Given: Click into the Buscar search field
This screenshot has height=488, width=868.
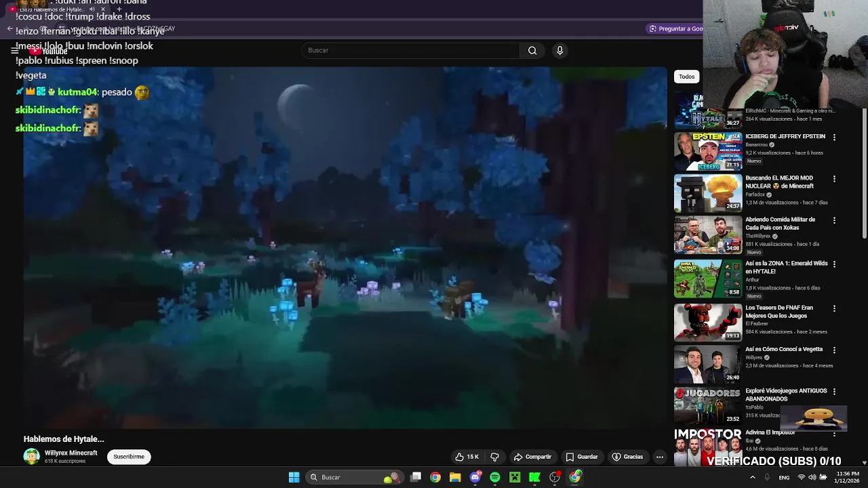Looking at the screenshot, I should point(410,50).
